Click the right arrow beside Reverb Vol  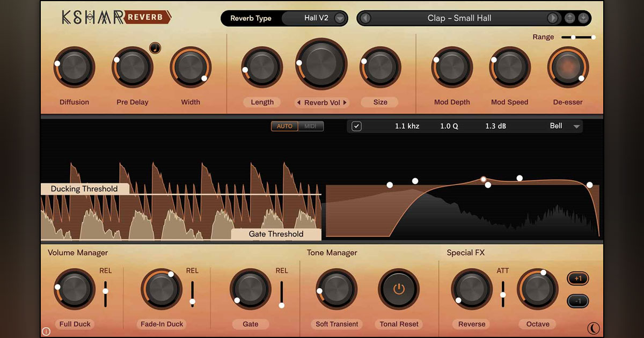tap(345, 102)
